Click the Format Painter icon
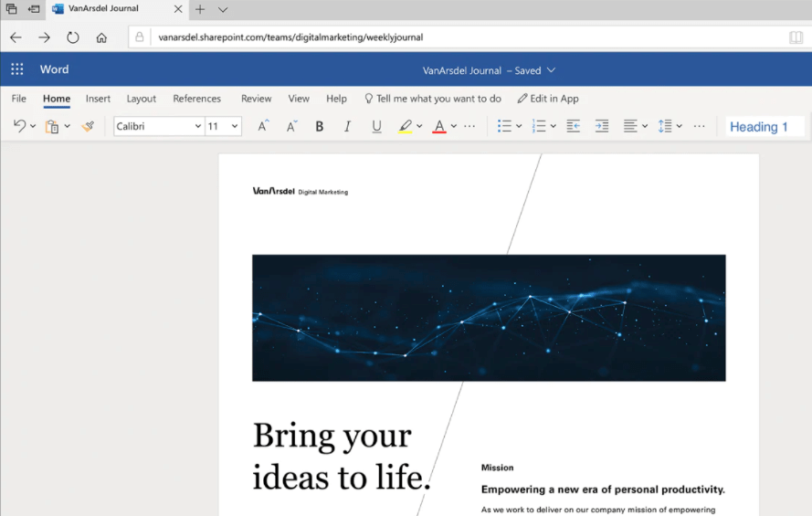This screenshot has height=516, width=812. 88,127
